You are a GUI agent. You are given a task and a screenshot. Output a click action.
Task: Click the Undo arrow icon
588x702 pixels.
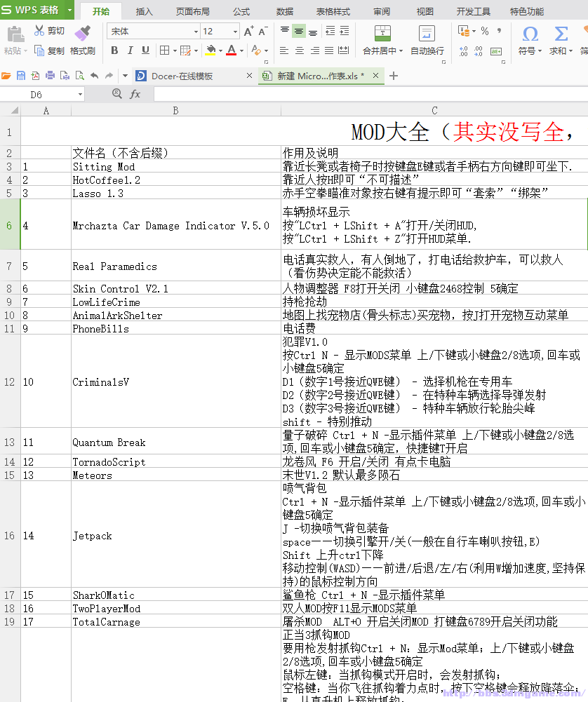click(94, 76)
